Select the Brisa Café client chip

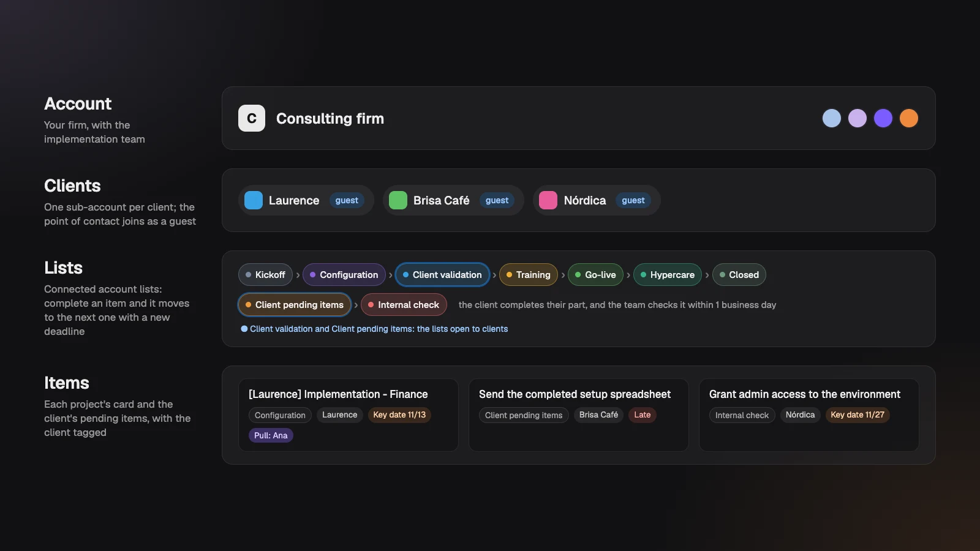tap(453, 200)
